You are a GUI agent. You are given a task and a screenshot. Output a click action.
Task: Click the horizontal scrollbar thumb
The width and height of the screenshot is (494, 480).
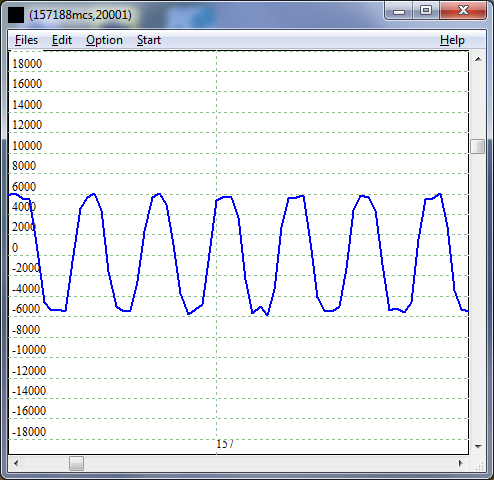coord(76,463)
